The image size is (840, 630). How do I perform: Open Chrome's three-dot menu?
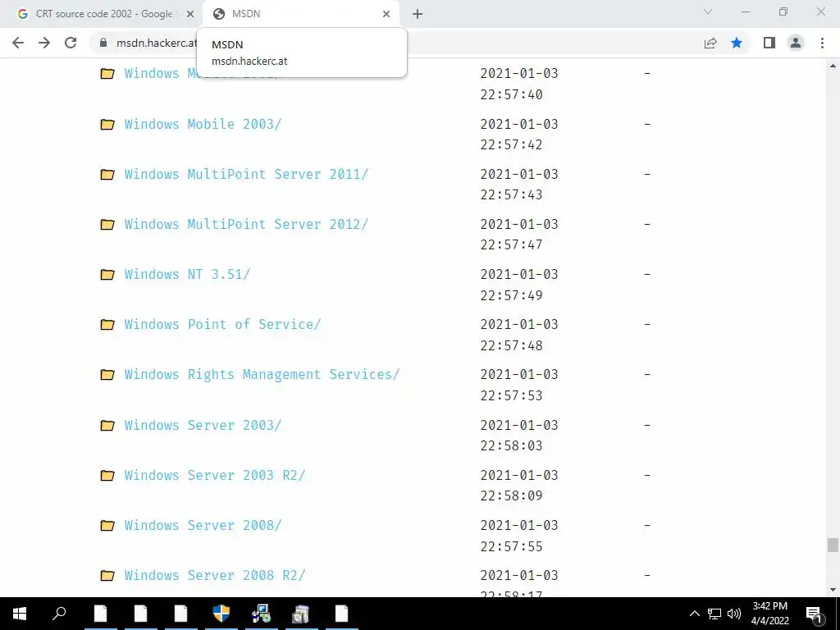[x=822, y=43]
